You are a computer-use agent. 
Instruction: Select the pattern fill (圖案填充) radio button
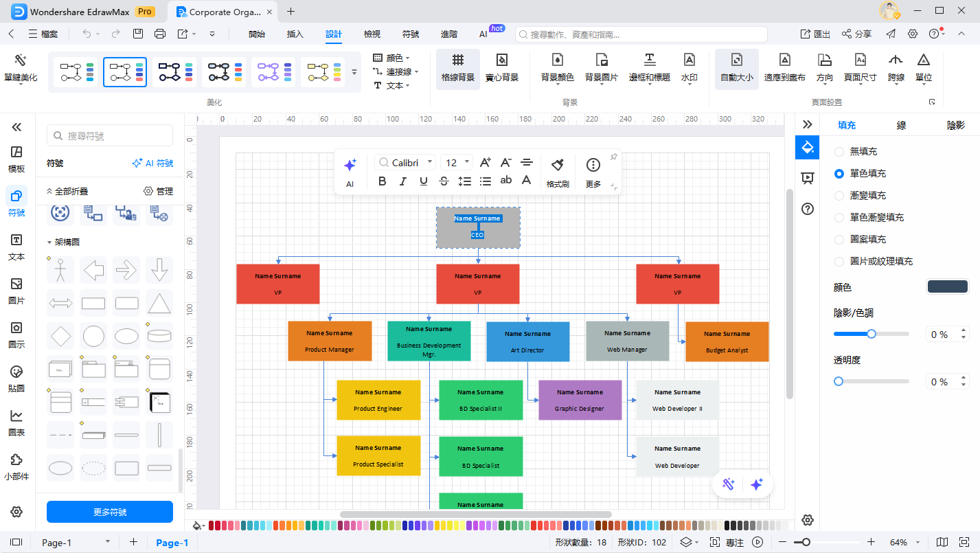point(839,239)
